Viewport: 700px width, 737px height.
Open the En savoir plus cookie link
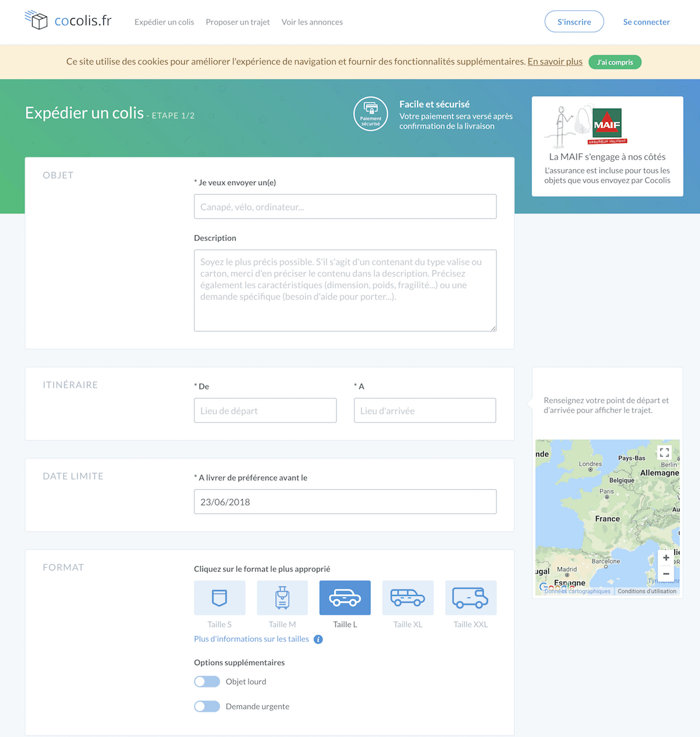coord(555,61)
